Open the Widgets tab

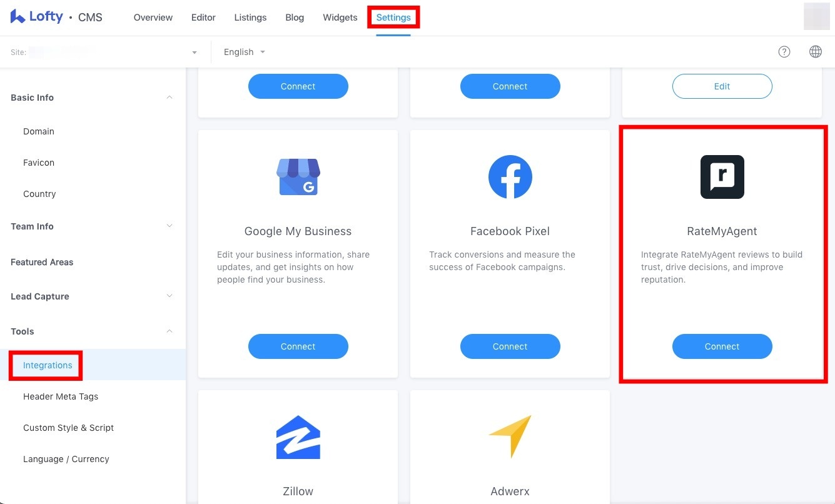340,18
